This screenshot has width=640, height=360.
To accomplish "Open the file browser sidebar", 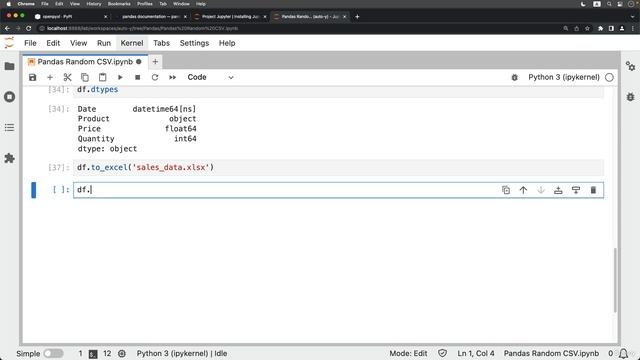I will click(9, 66).
